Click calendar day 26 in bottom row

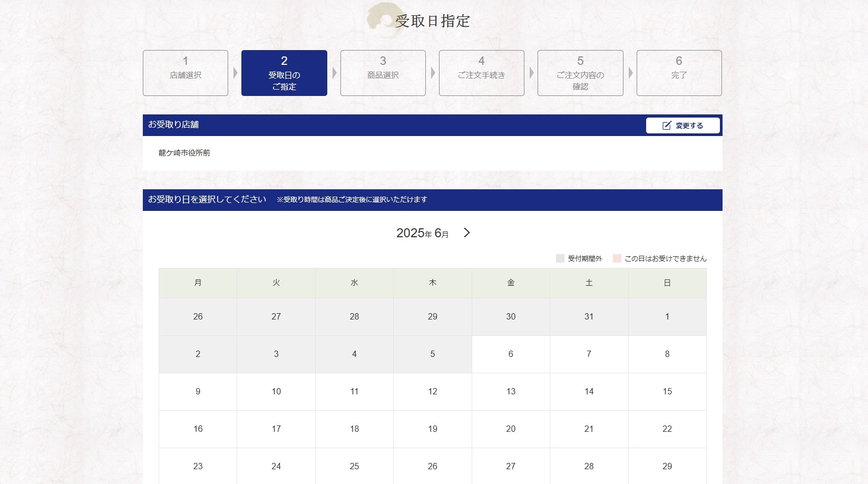(x=433, y=466)
